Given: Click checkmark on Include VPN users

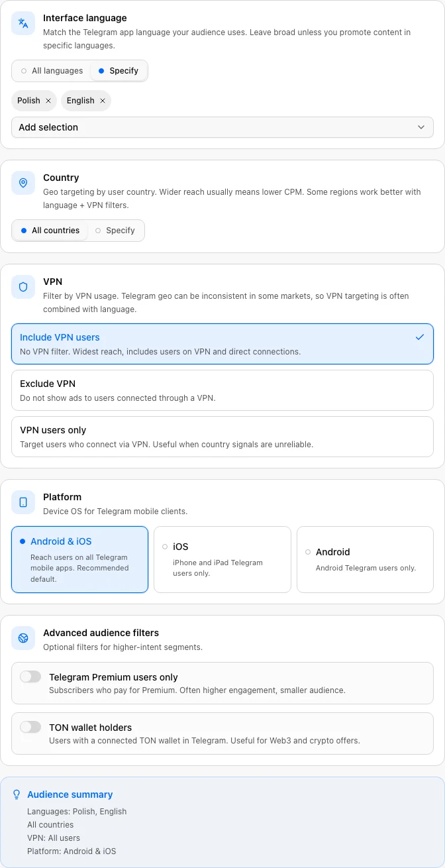Looking at the screenshot, I should coord(420,337).
